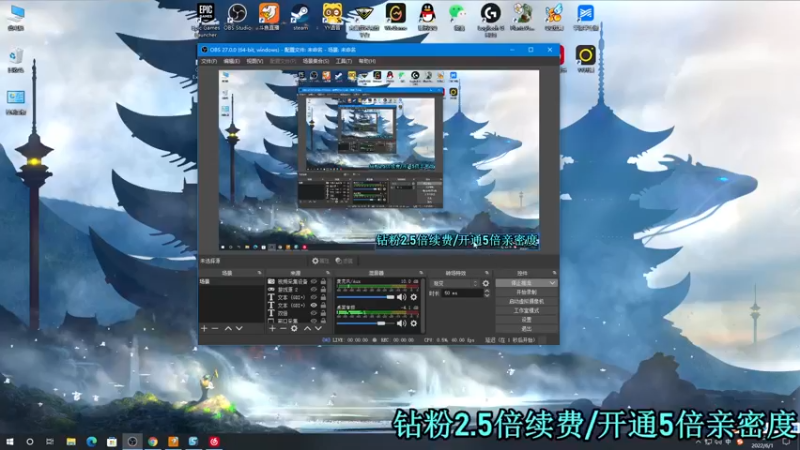This screenshot has width=800, height=450.
Task: Click the 停止推流 button
Action: 521,283
